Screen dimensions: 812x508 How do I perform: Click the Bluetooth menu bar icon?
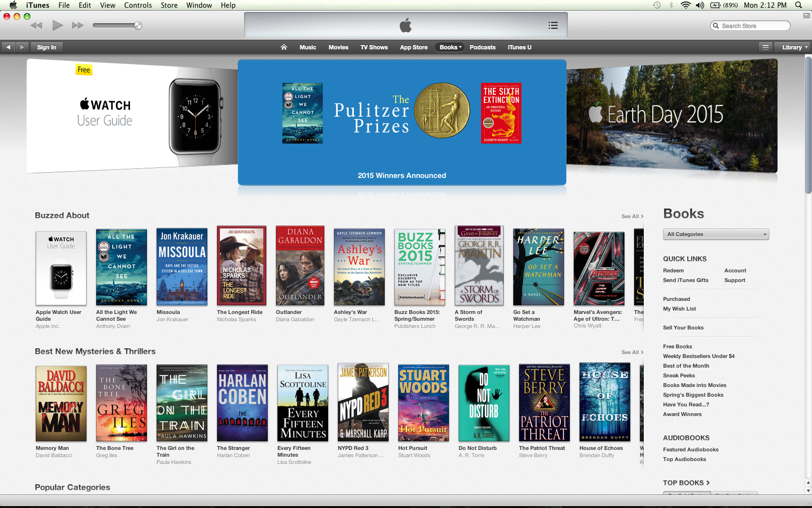pyautogui.click(x=671, y=5)
